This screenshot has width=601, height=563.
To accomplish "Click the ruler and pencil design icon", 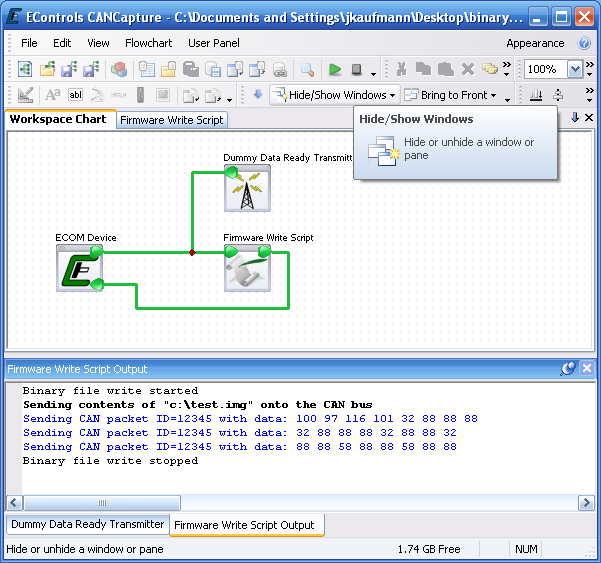I will pyautogui.click(x=26, y=95).
